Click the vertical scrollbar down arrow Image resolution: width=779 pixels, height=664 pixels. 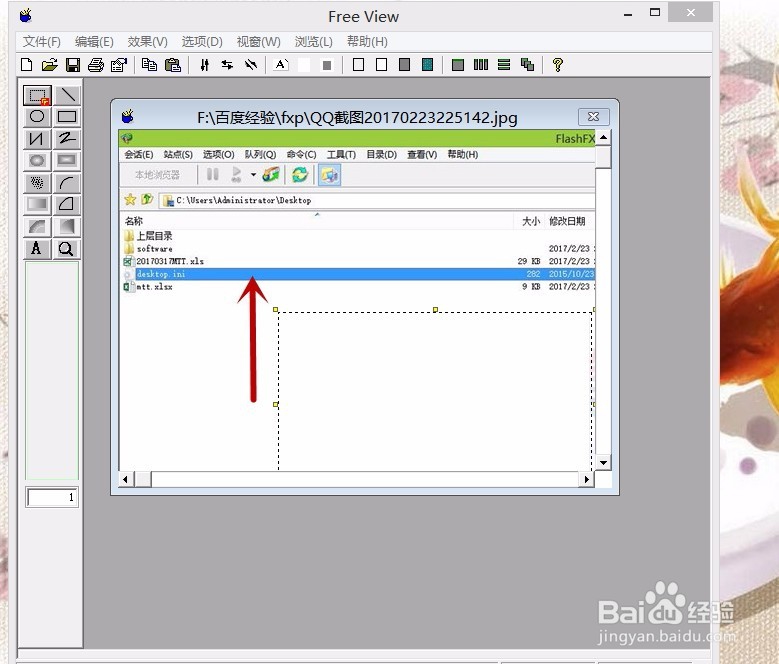click(x=603, y=463)
